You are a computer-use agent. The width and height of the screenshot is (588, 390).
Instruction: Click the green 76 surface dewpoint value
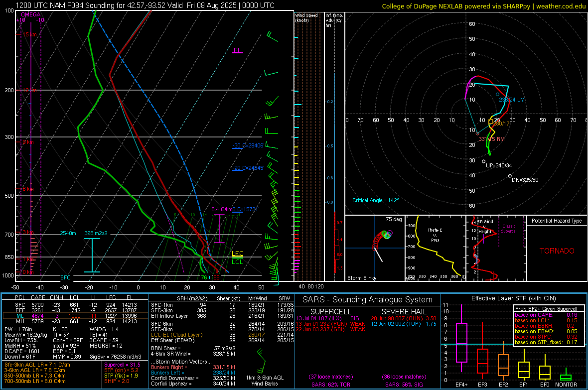(x=204, y=277)
